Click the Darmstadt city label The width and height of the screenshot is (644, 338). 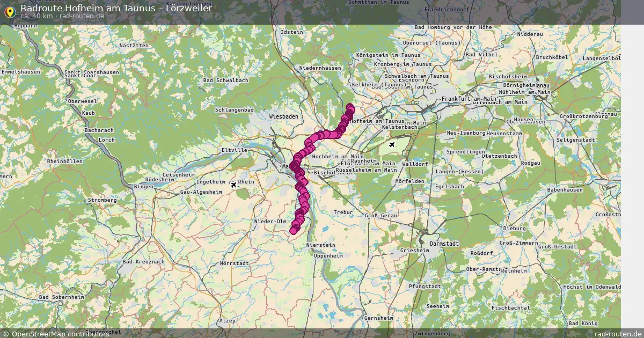coord(445,244)
